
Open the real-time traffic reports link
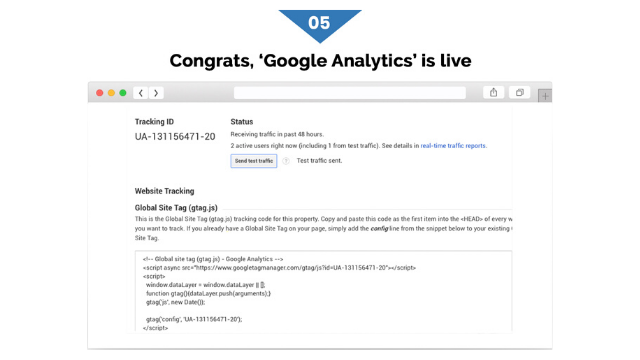click(x=453, y=146)
